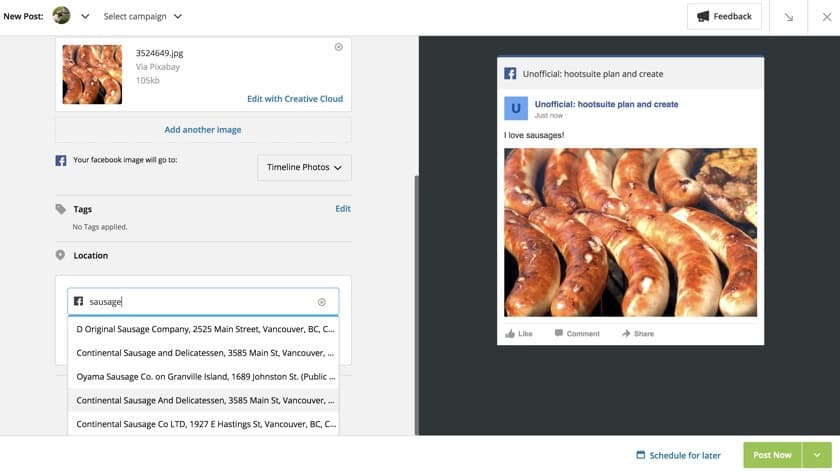This screenshot has width=840, height=472.
Task: Click Share in the preview
Action: [638, 333]
